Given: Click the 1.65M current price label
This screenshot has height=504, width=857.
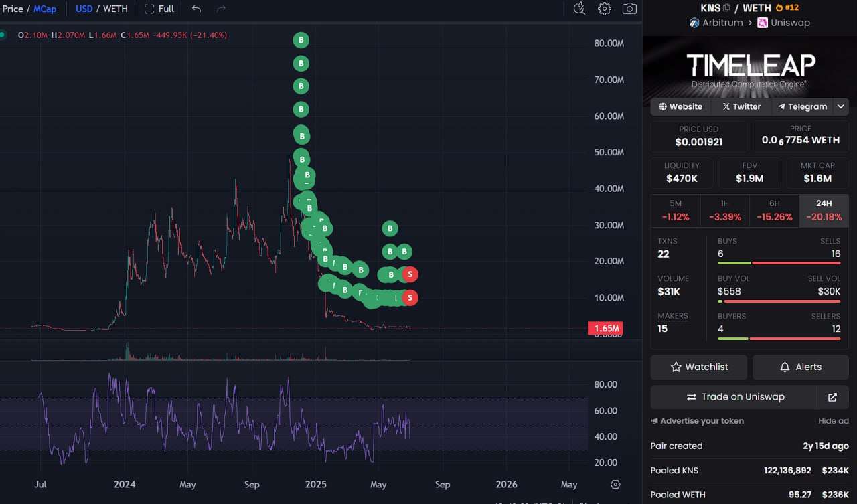Looking at the screenshot, I should [x=605, y=329].
